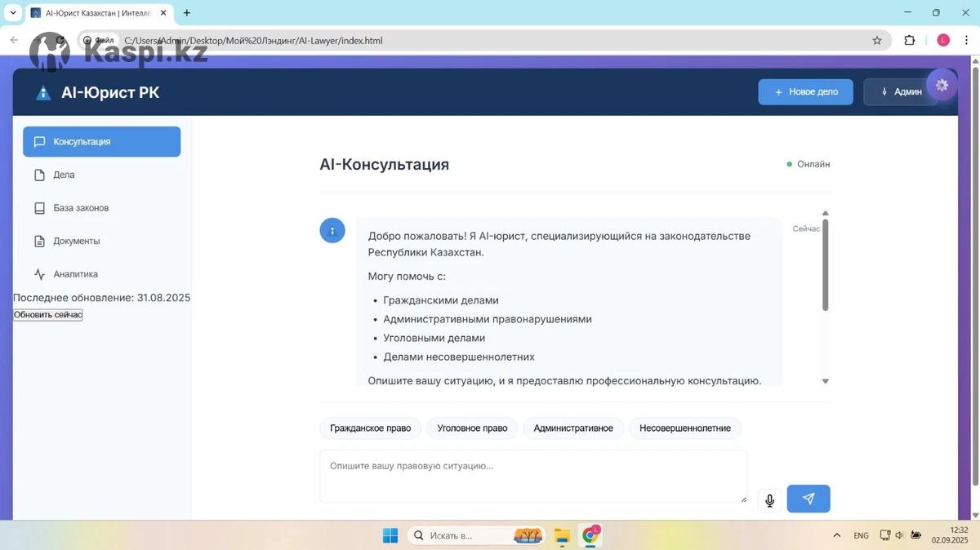Open the browser extensions puzzle icon
The image size is (980, 550).
(x=909, y=40)
